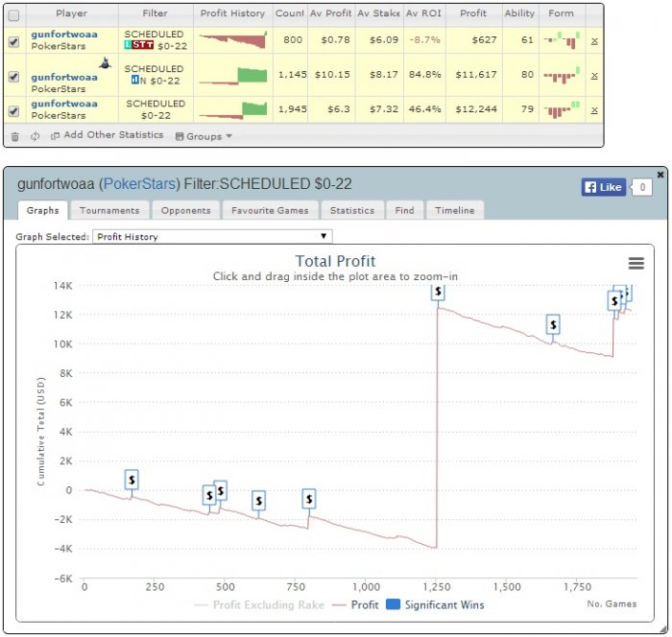Toggle the Significant Wins legend series
Image resolution: width=672 pixels, height=637 pixels.
pos(435,605)
